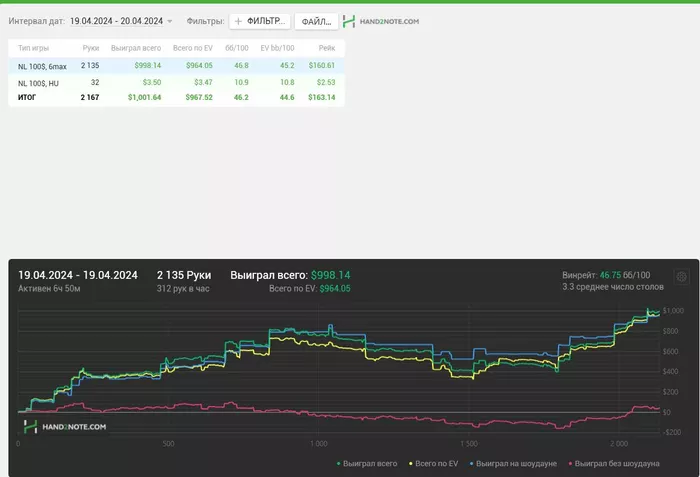The width and height of the screenshot is (700, 477).
Task: Click '312 рук в час' text
Action: 183,289
